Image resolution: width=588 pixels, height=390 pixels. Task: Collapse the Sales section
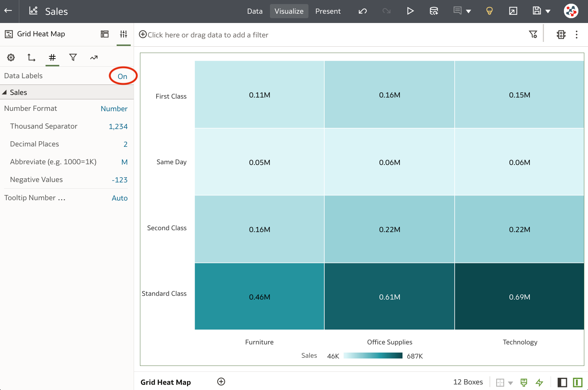(4, 92)
